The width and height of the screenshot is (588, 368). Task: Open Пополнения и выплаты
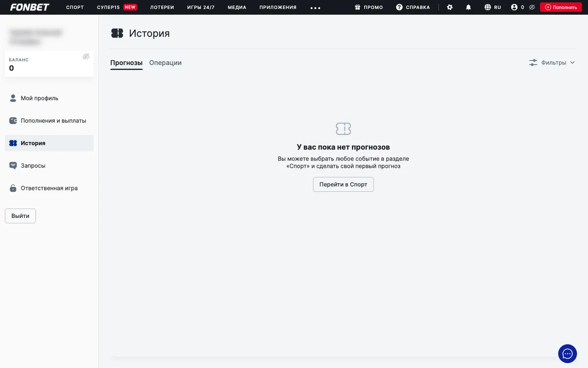49,121
